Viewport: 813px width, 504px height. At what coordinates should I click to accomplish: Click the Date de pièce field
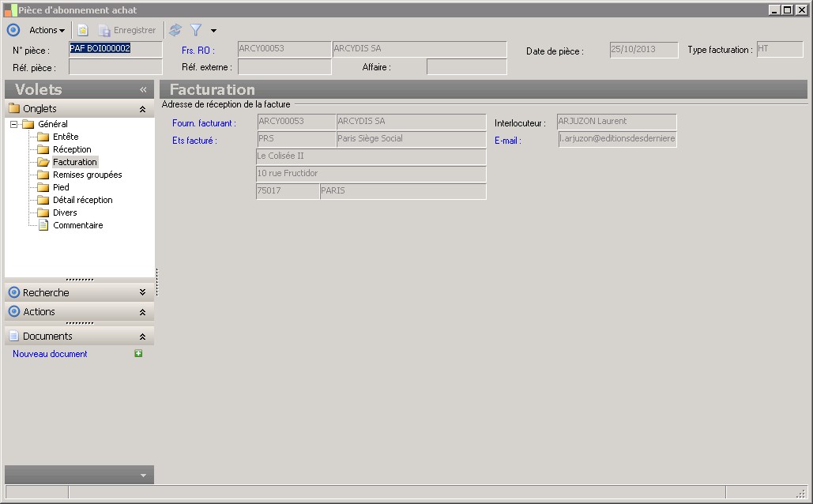644,50
